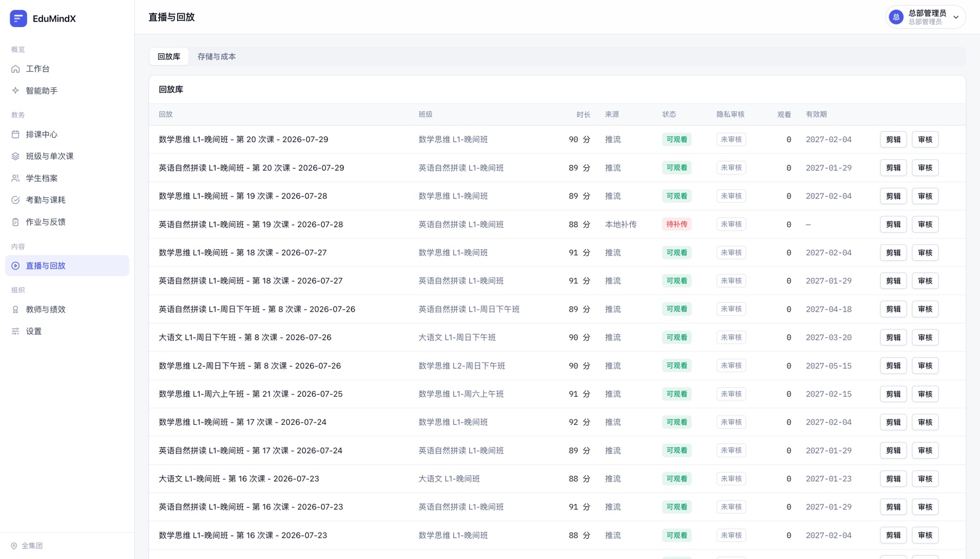Click 剪辑 for 大语文 L1-周日下午班 第 8 次课

click(x=894, y=337)
